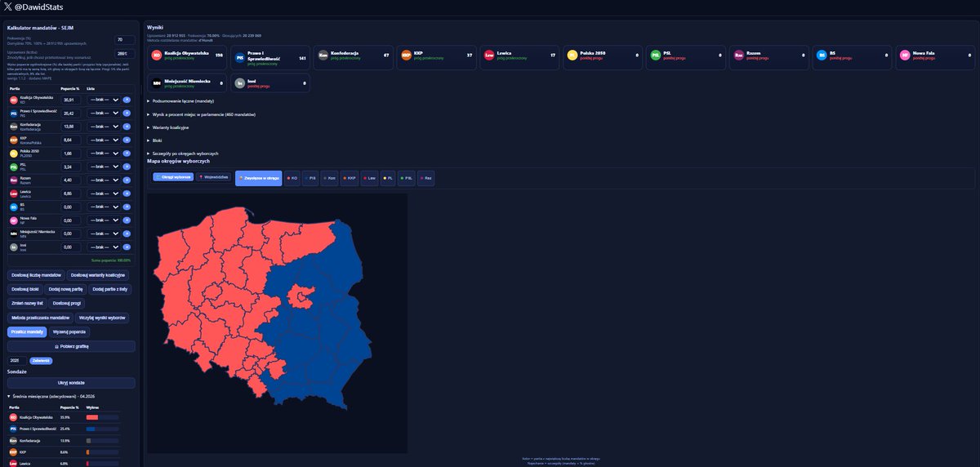
Task: Click the Lewica support field 6,85
Action: click(x=71, y=193)
